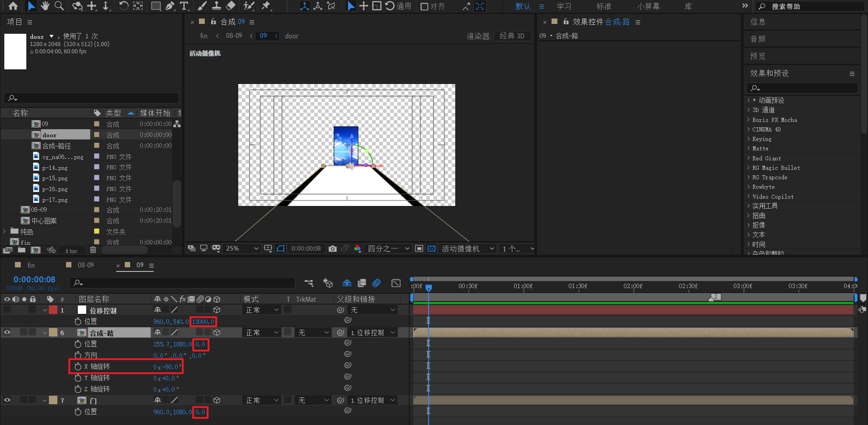Open the Graph Editor

tap(396, 283)
